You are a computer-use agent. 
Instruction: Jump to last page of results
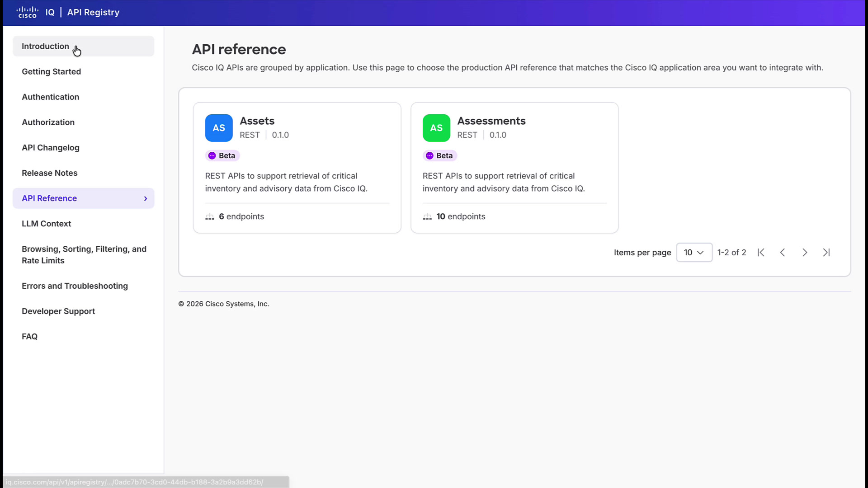click(x=826, y=253)
